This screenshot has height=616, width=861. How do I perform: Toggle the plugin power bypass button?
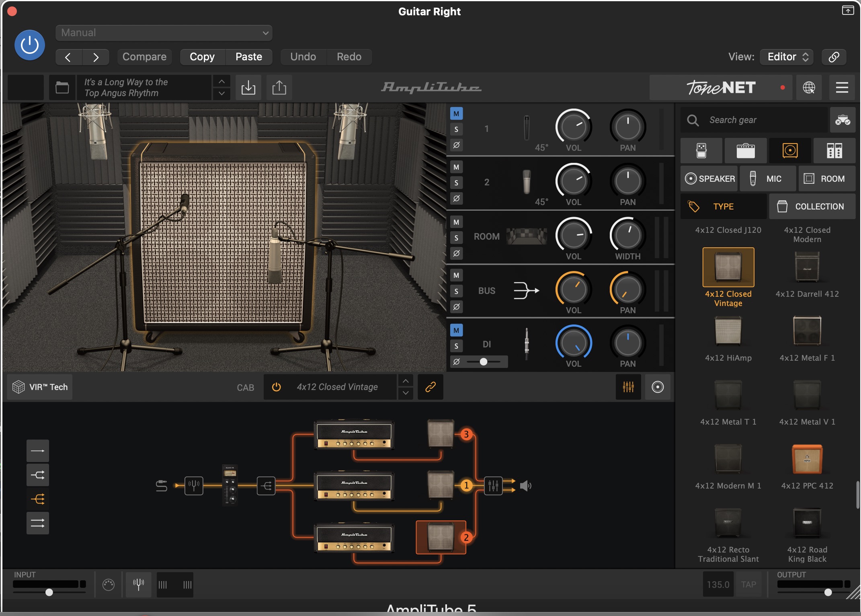coord(29,45)
